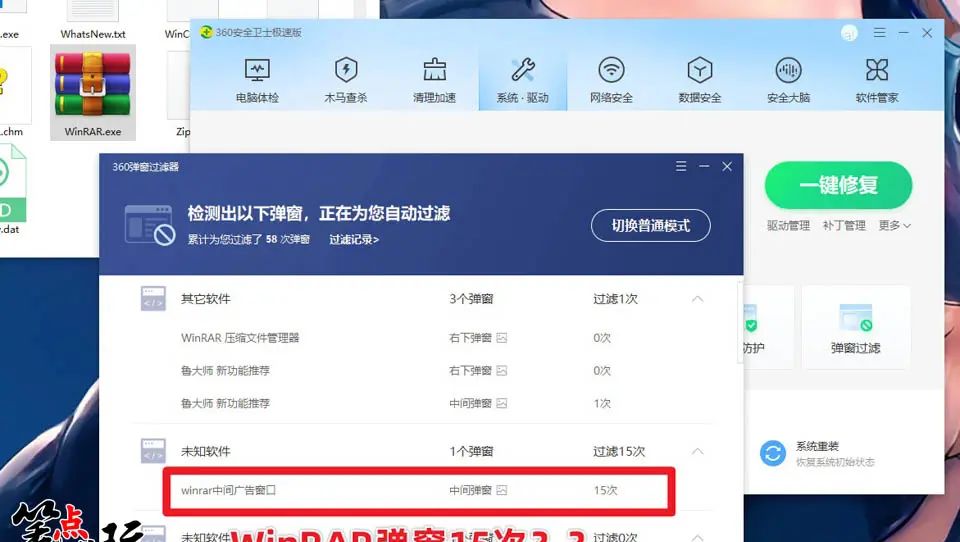Image resolution: width=960 pixels, height=542 pixels.
Task: Click 切换普通模式 button
Action: [x=651, y=225]
